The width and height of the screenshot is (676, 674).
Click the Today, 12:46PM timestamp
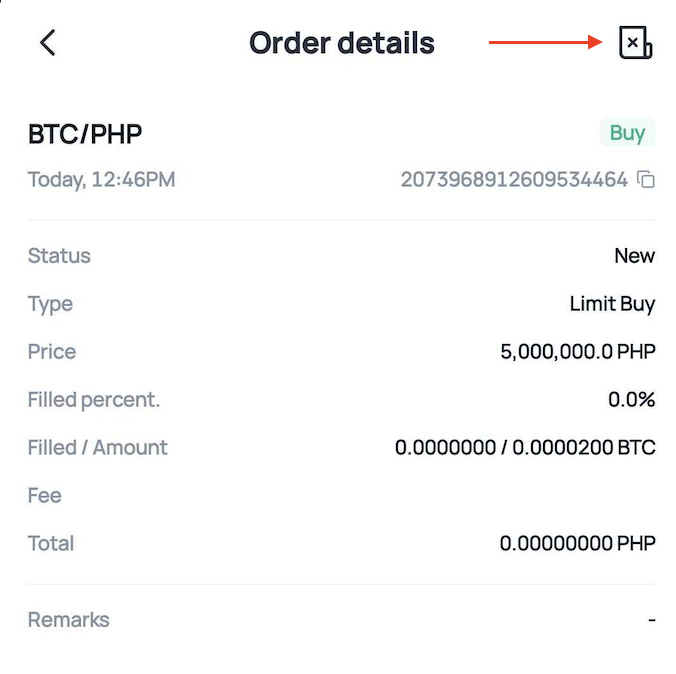tap(101, 180)
